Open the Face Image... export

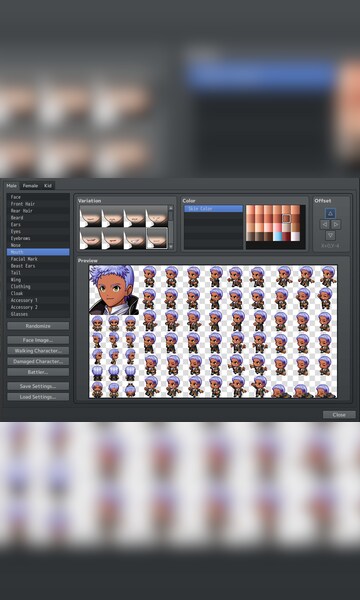[x=38, y=340]
